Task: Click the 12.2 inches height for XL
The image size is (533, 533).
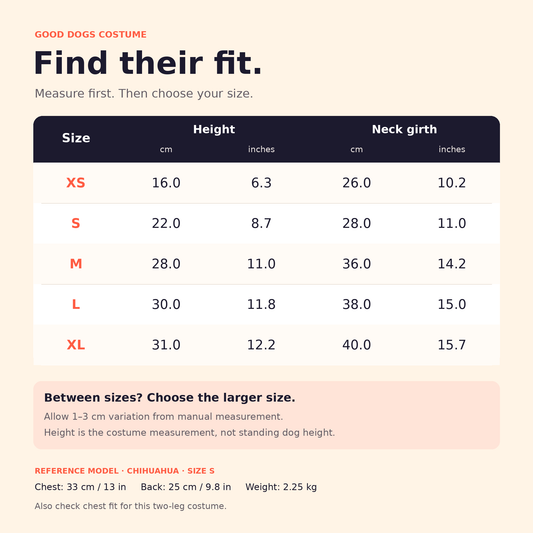Action: click(x=261, y=345)
